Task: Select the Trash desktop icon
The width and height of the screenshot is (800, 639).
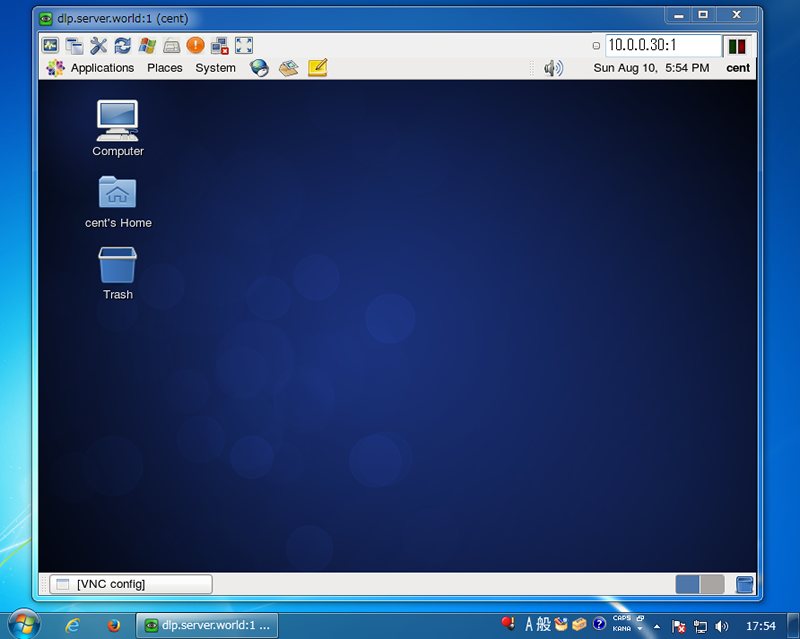Action: coord(118,273)
